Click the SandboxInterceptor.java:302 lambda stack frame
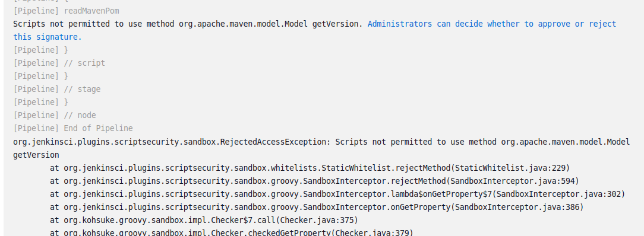The image size is (644, 236). [x=337, y=194]
